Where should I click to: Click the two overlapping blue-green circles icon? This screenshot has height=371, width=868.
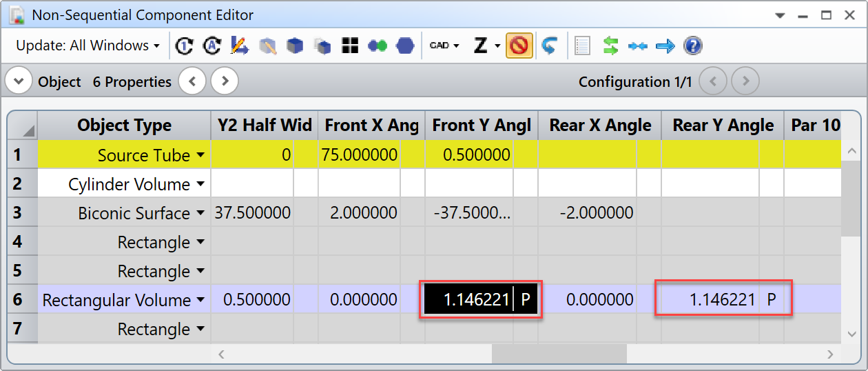[378, 46]
